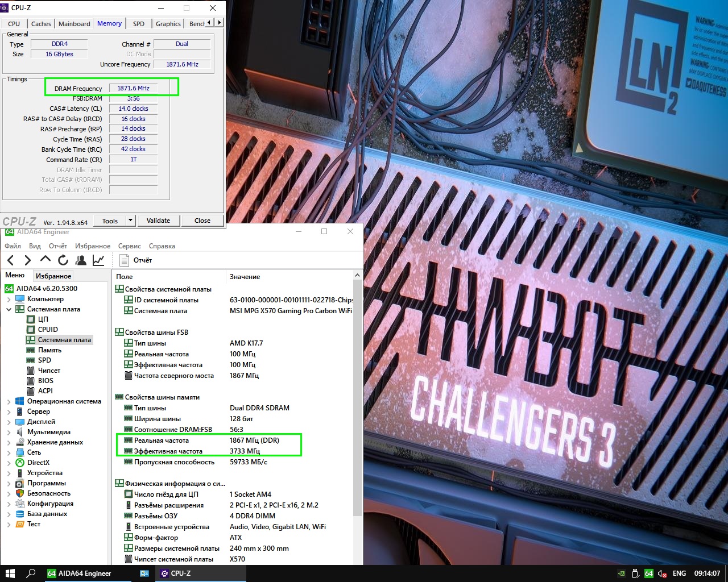Expand the Дисплей tree node
This screenshot has width=728, height=582.
[9, 422]
